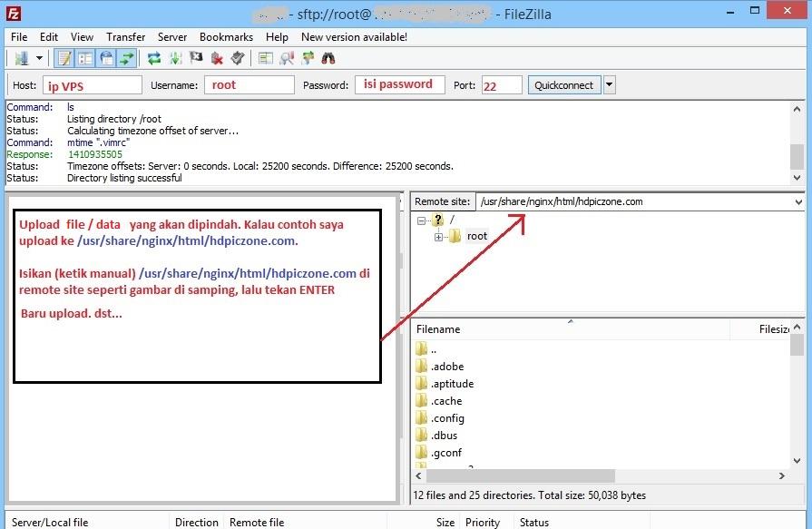Select the / node in remote tree

coord(452,220)
